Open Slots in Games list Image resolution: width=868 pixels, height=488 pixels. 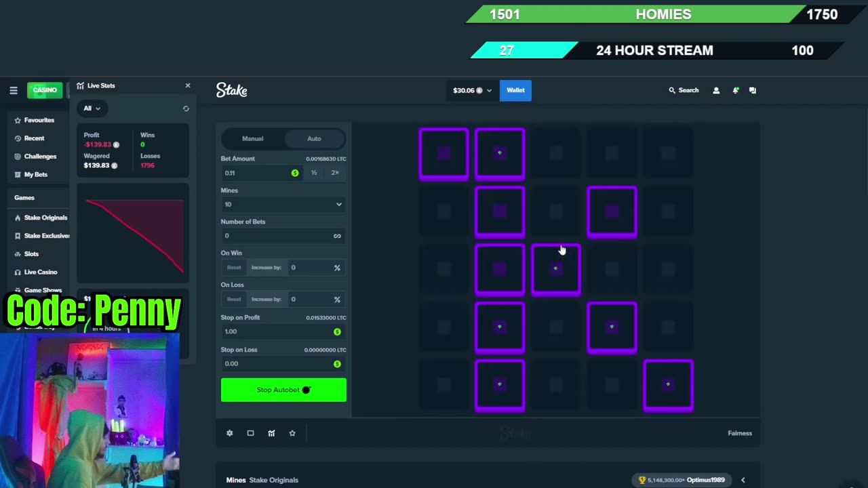point(31,254)
